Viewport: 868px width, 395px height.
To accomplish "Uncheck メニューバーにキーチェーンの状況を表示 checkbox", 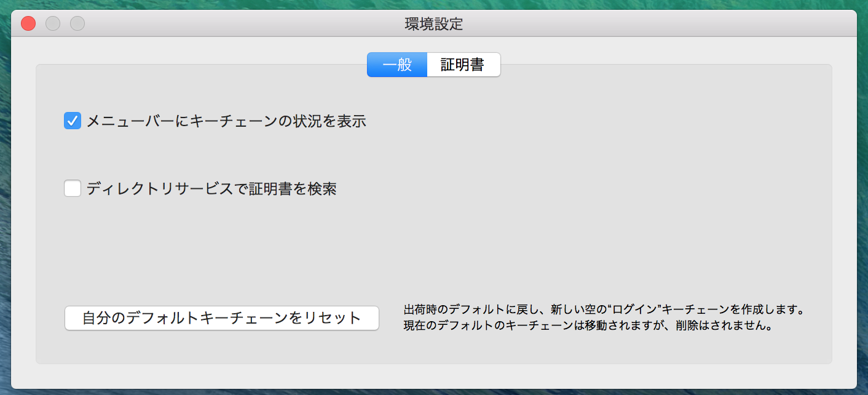I will (x=73, y=121).
